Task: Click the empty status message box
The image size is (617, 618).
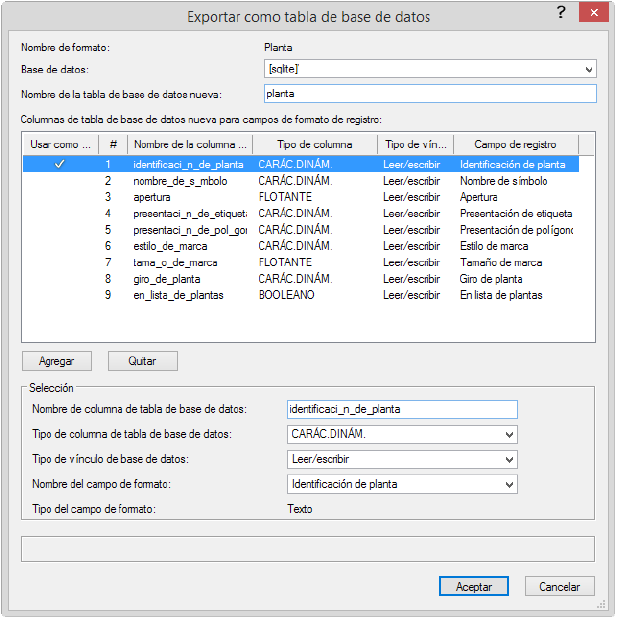Action: click(x=308, y=549)
